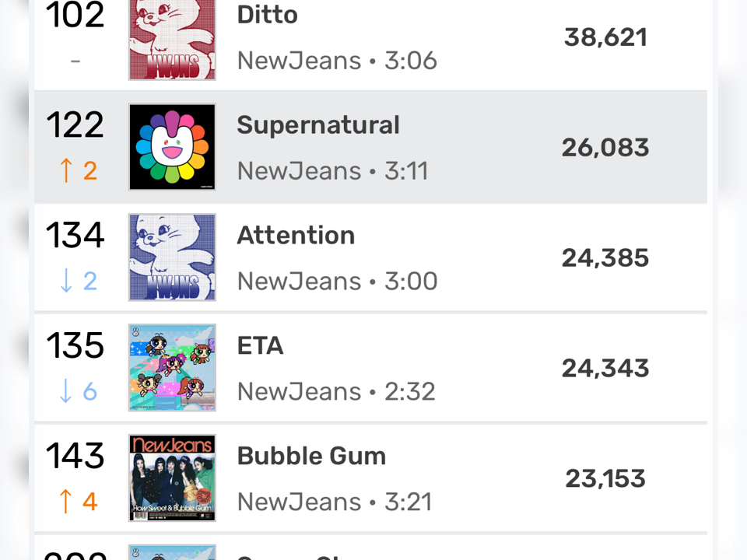Open the Supernatural song title
Image resolution: width=747 pixels, height=560 pixels.
pos(318,125)
